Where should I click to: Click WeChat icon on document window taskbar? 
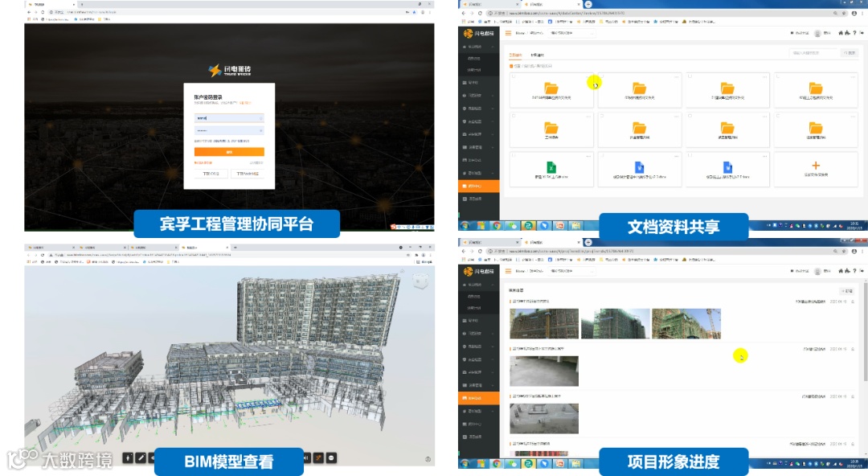pyautogui.click(x=513, y=225)
